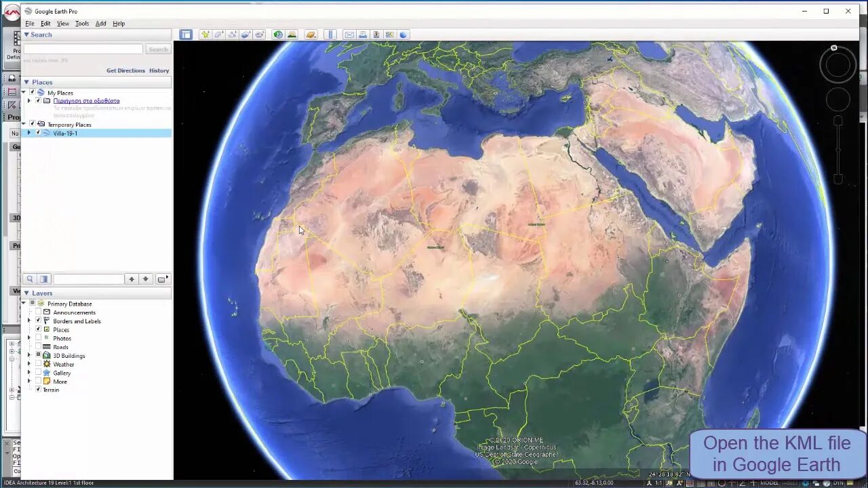This screenshot has width=868, height=488.
Task: Select the Villa-19-1 item in Places
Action: [x=65, y=134]
